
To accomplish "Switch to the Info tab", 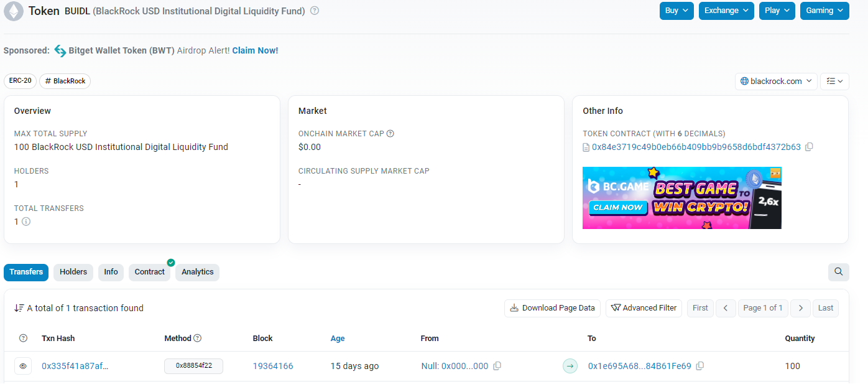I will click(x=111, y=272).
